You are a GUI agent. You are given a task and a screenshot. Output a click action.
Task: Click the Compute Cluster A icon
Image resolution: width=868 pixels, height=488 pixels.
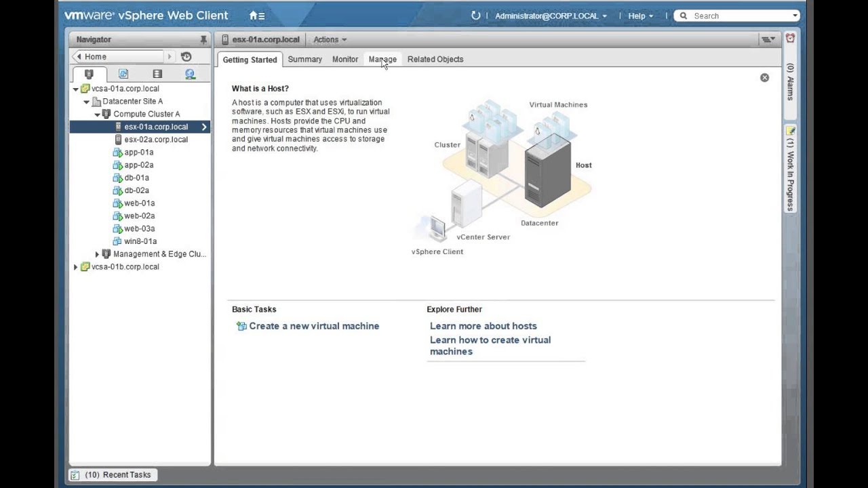tap(106, 114)
